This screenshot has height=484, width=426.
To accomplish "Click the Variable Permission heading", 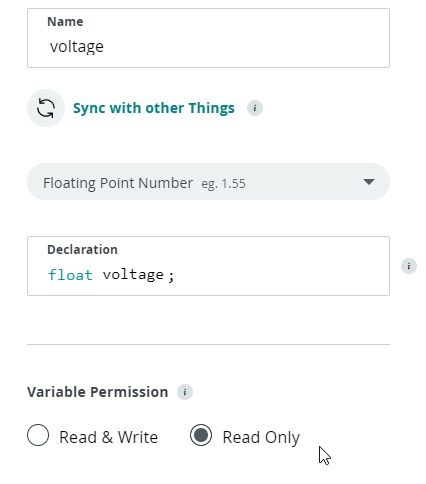I will 97,392.
